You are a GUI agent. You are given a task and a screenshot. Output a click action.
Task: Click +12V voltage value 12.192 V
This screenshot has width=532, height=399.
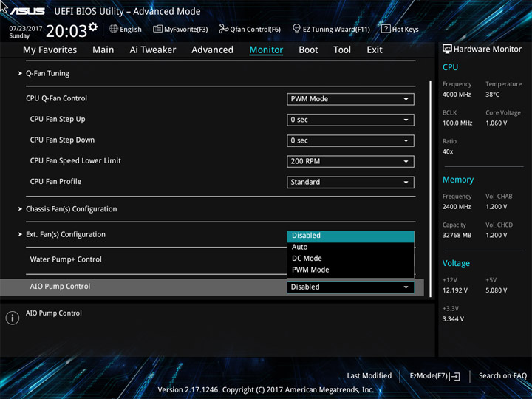point(455,290)
